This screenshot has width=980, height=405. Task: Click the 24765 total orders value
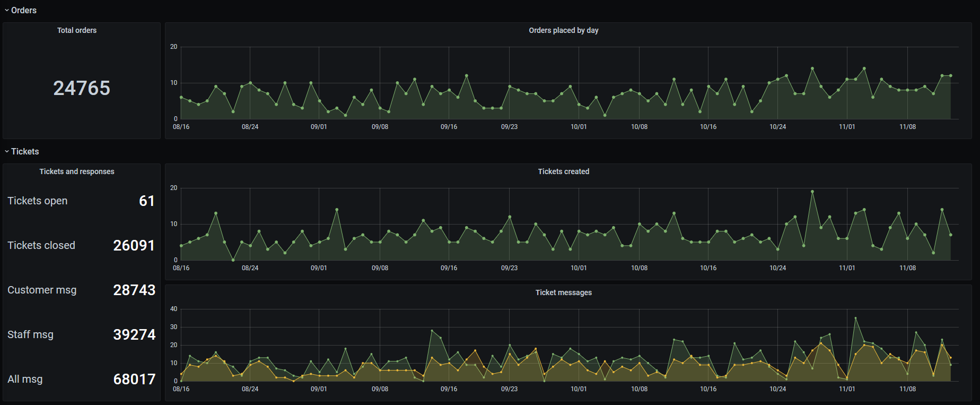tap(82, 88)
